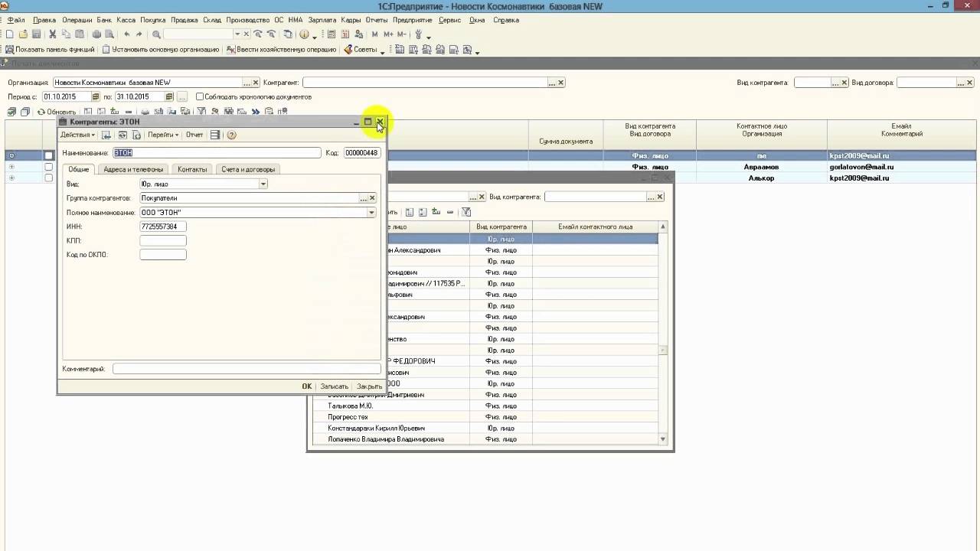Click the КПП input field
980x551 pixels.
click(163, 240)
